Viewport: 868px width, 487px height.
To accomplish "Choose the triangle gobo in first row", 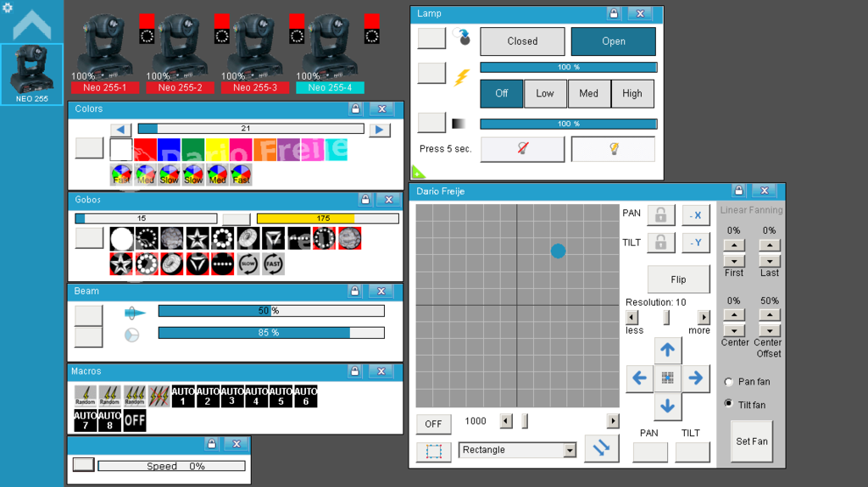I will [x=273, y=239].
